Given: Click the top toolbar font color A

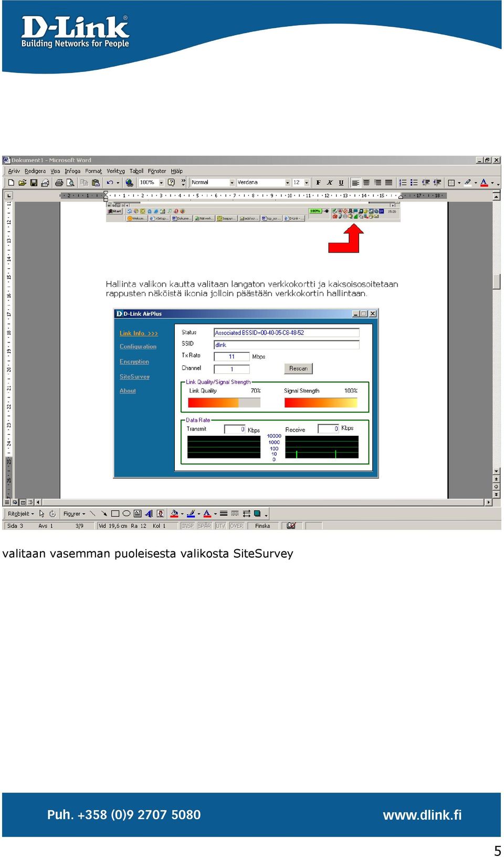Looking at the screenshot, I should [484, 183].
